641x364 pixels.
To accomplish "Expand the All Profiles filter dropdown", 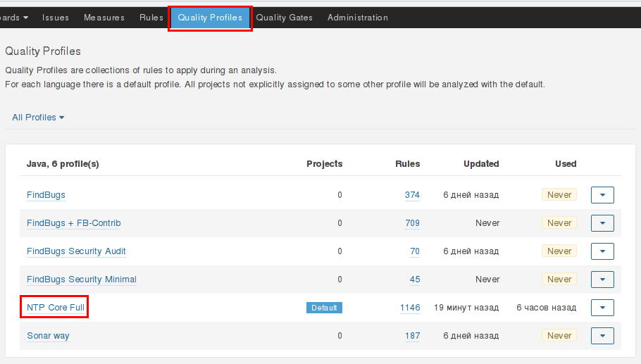I will point(38,118).
